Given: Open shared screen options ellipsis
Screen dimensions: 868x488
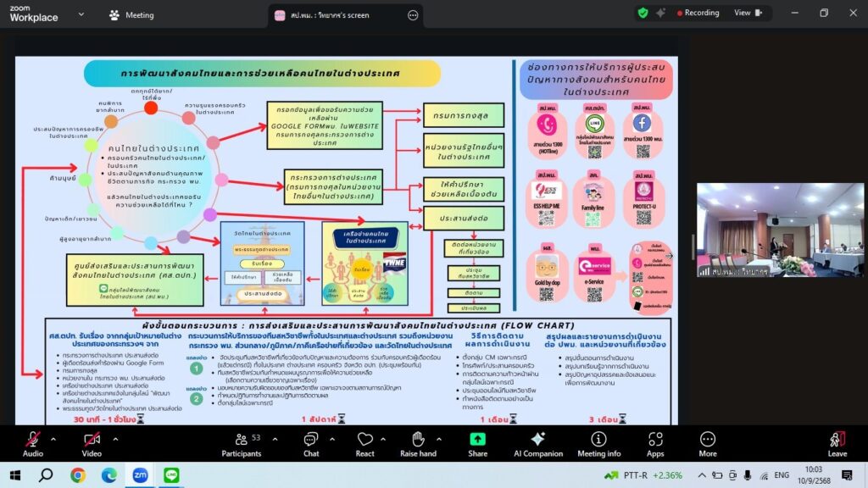Looking at the screenshot, I should coord(413,15).
